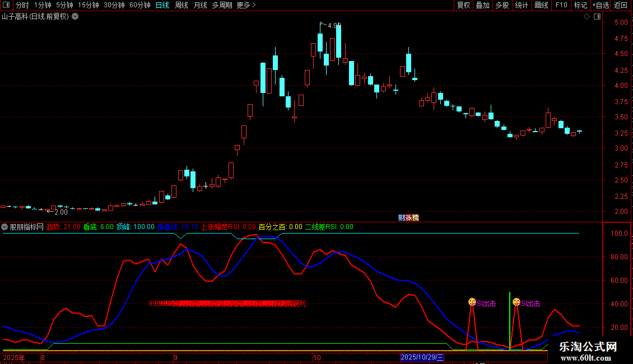Click the 2025/10/29/三 date marker
The image size is (633, 364).
(422, 357)
